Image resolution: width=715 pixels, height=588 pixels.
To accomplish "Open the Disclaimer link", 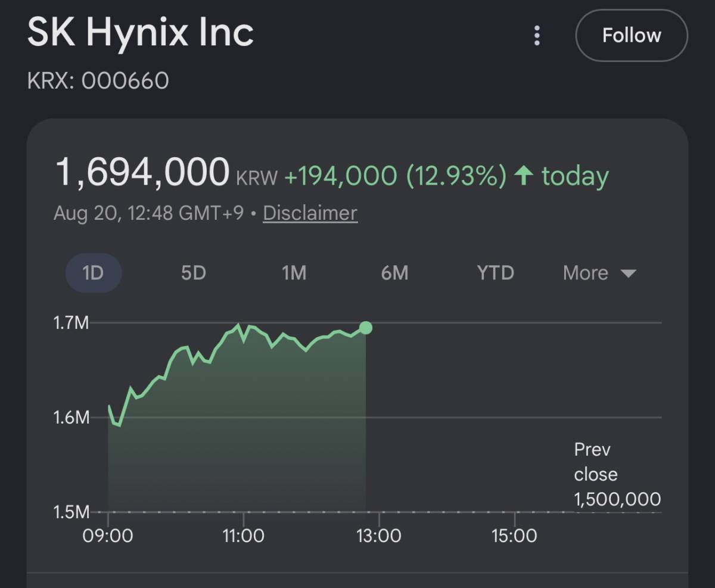I will pyautogui.click(x=310, y=213).
